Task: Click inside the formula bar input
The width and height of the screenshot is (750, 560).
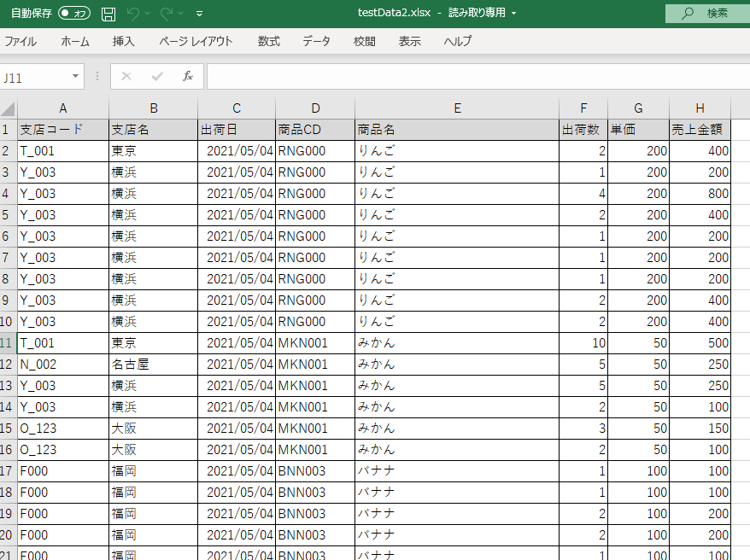Action: click(470, 77)
